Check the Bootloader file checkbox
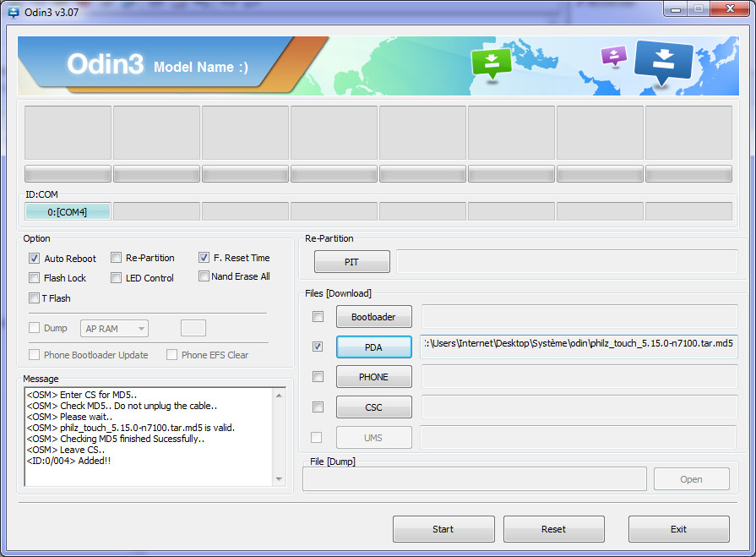The image size is (756, 557). [318, 316]
